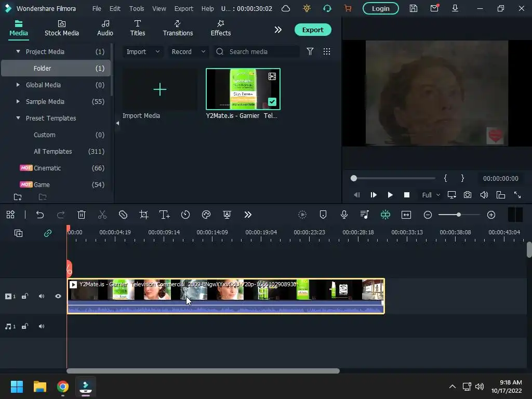Click the preview progress slider handle
Viewport: 532px width, 399px height.
pos(353,179)
